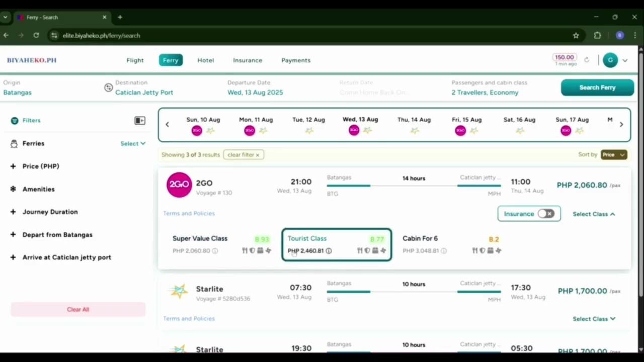The height and width of the screenshot is (362, 644).
Task: Open Chrome profile avatar B
Action: tap(620, 35)
